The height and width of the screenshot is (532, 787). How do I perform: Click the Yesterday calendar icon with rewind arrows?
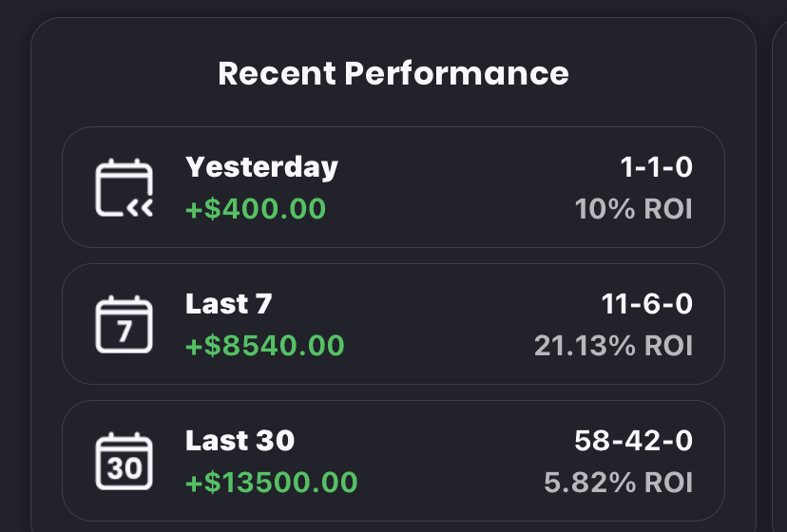125,188
